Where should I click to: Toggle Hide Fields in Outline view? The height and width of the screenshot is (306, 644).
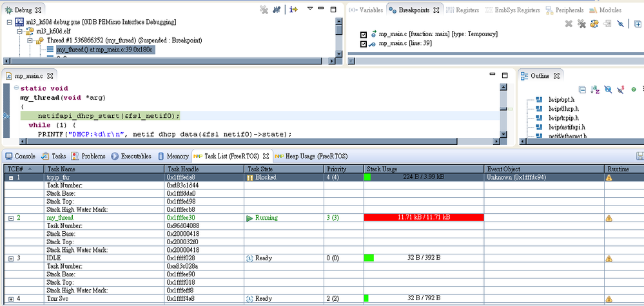point(607,90)
